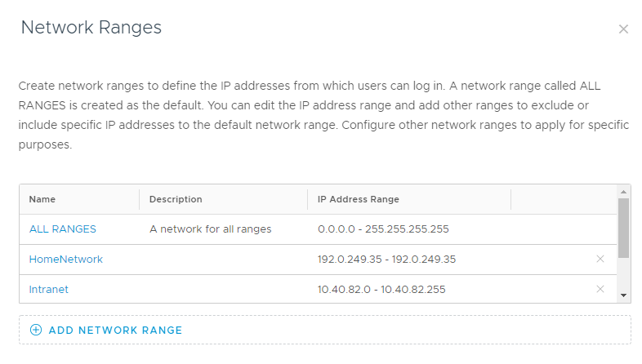The width and height of the screenshot is (642, 364).
Task: Click the divider between Description and IP Address Range
Action: tap(308, 199)
